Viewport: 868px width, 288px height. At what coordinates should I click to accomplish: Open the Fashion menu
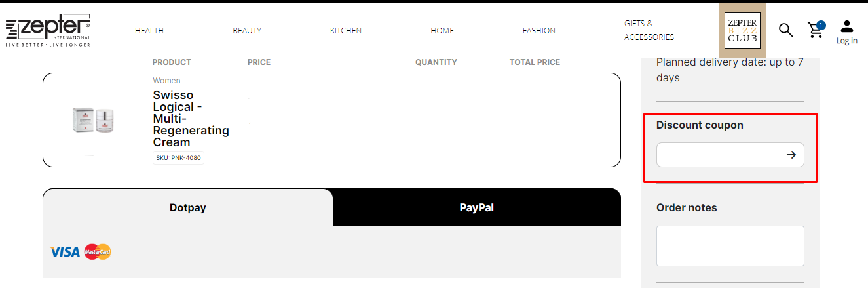point(539,31)
